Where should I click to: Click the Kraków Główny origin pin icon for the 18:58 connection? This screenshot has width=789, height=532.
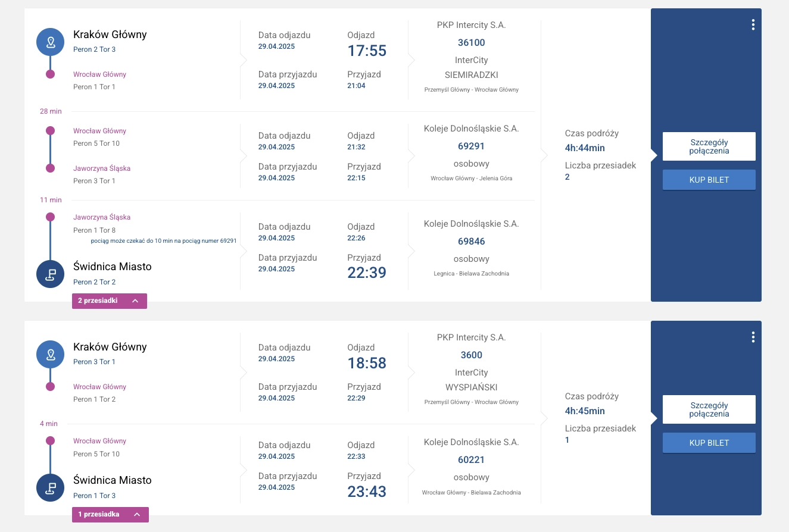click(51, 355)
